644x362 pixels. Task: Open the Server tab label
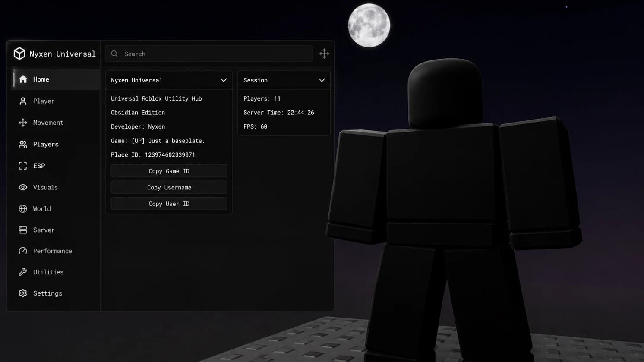point(44,230)
